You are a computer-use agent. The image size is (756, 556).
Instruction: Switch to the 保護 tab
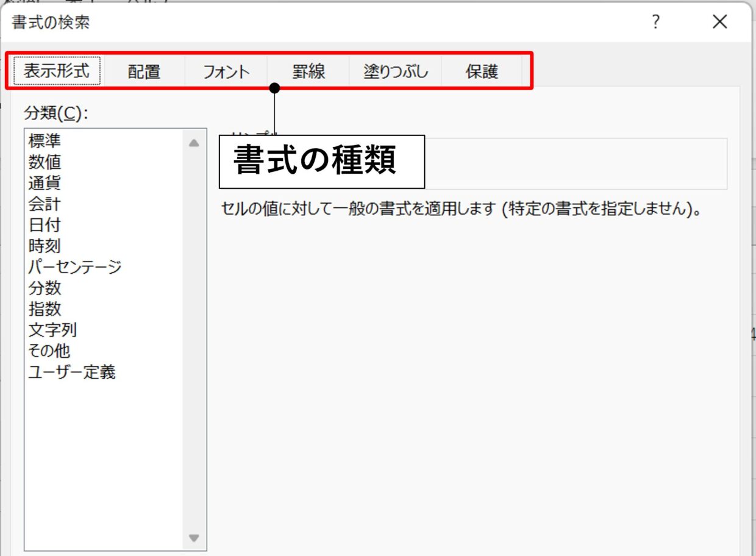(x=482, y=72)
